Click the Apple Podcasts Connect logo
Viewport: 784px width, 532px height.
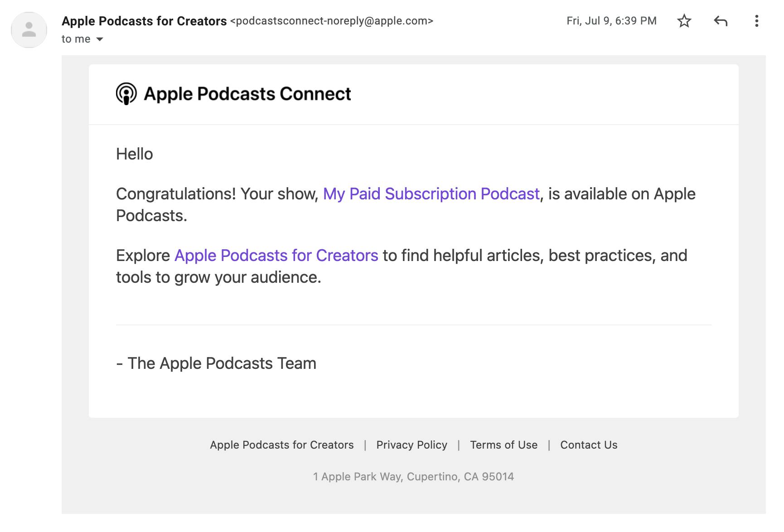click(232, 94)
